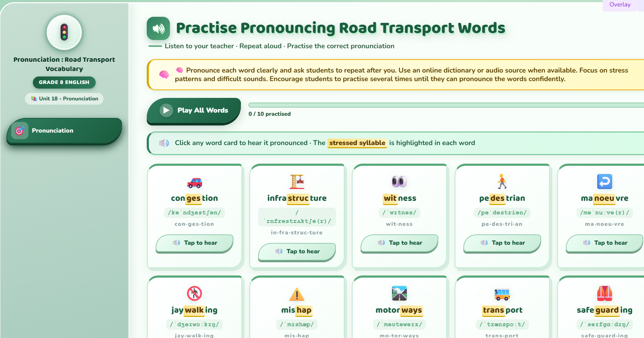The height and width of the screenshot is (338, 644).
Task: Click the target icon in Pronunciation sidebar item
Action: tap(20, 131)
